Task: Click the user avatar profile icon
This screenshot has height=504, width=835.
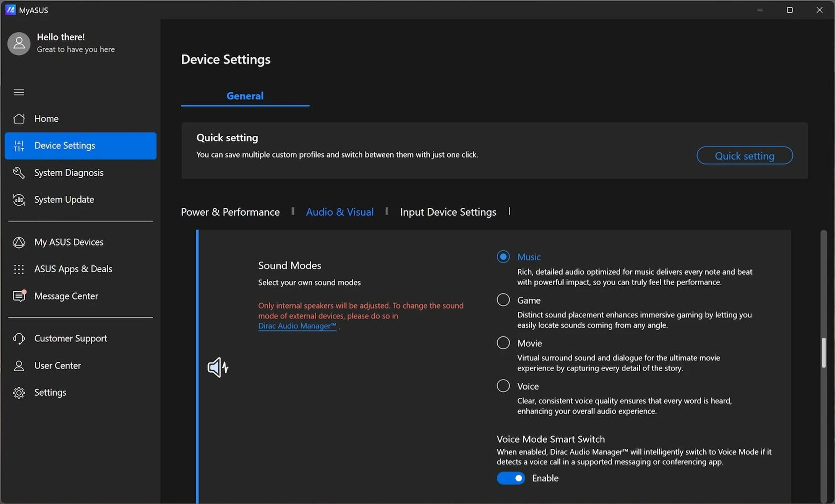Action: (19, 43)
